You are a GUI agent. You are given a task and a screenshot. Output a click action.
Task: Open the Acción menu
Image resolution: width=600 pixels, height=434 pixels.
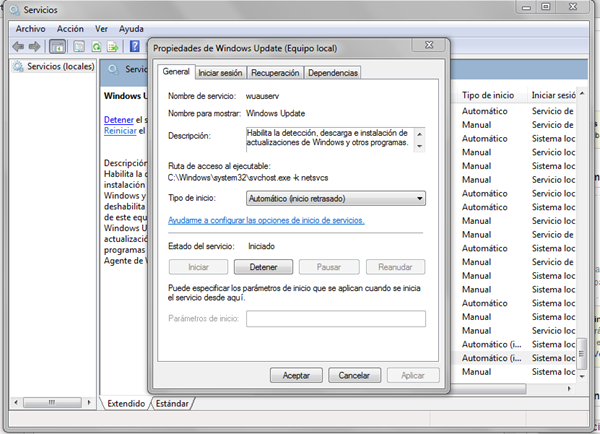(x=70, y=29)
